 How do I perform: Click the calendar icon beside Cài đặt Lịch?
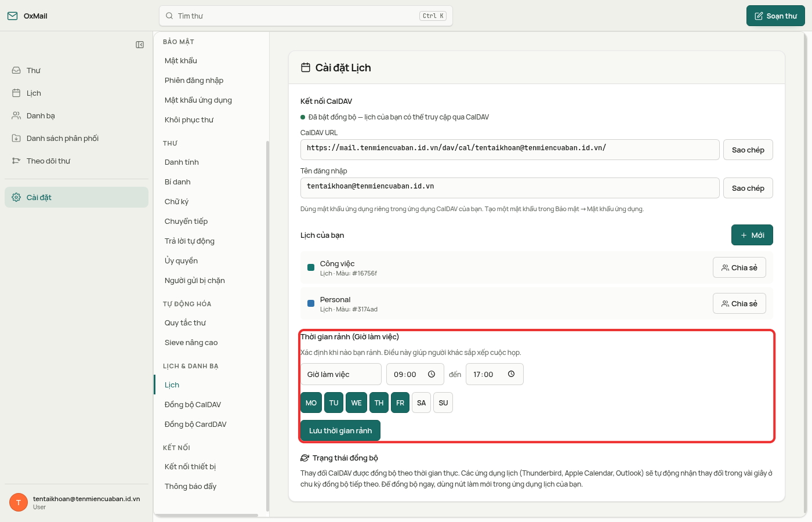[306, 68]
